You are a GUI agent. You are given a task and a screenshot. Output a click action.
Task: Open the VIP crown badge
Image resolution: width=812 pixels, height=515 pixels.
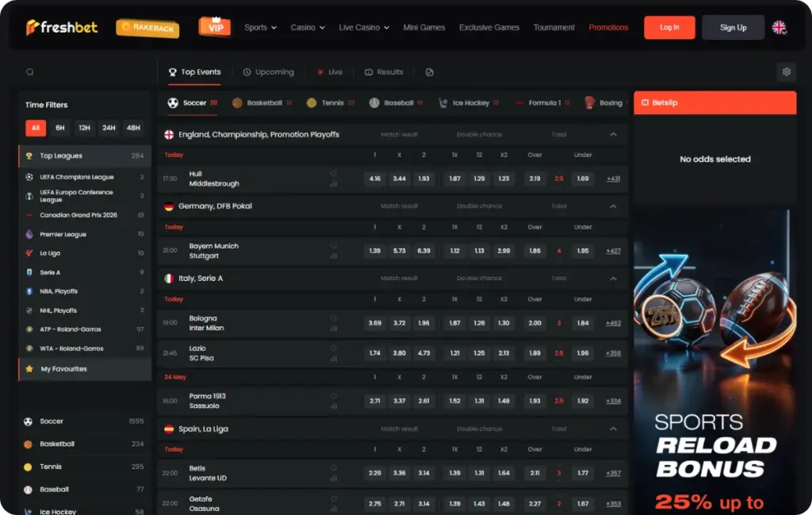[x=215, y=26]
